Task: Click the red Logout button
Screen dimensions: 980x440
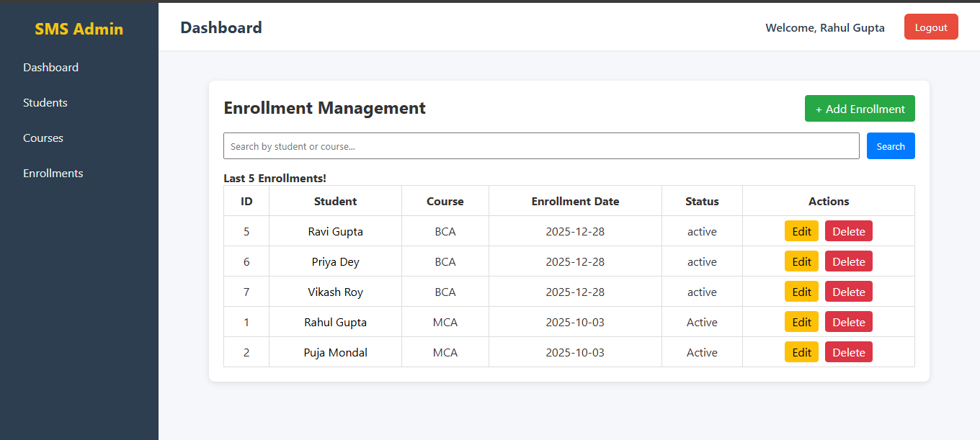Action: [931, 27]
